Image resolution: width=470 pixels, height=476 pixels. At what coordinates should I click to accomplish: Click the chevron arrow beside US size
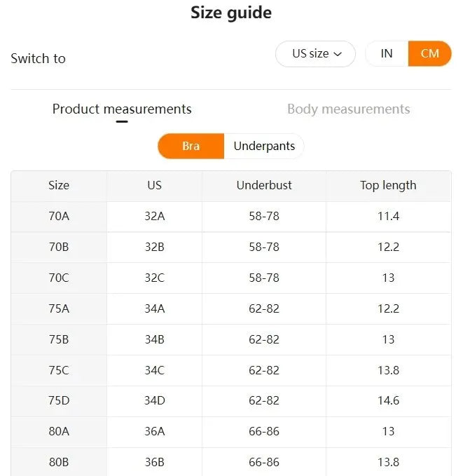338,54
